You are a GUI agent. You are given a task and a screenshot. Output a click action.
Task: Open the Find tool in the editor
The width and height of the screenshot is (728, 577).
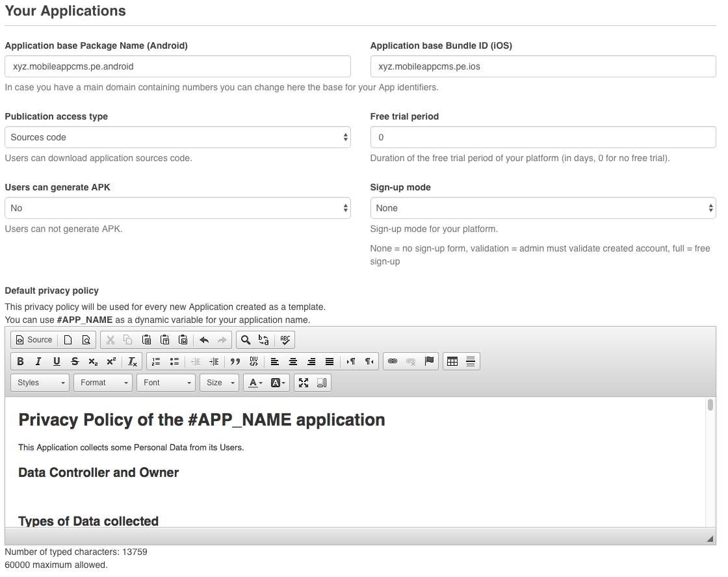click(246, 340)
